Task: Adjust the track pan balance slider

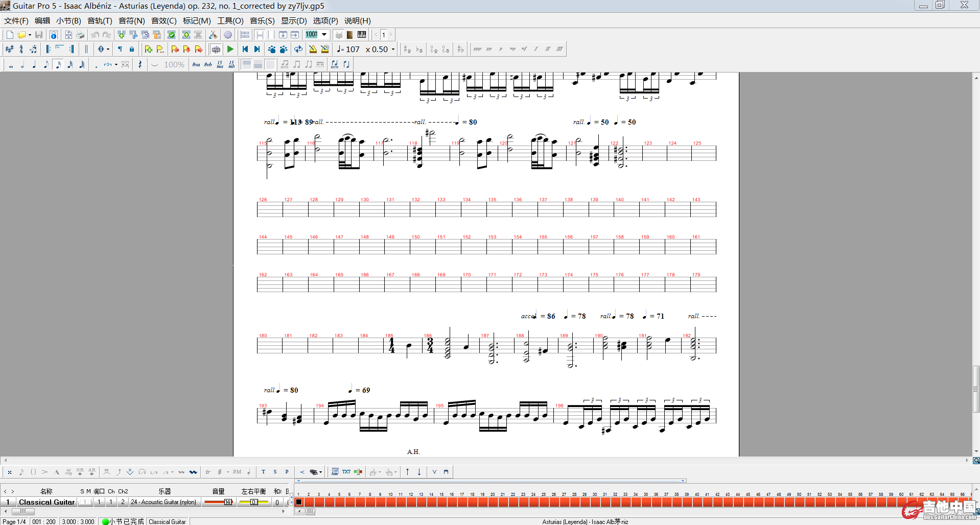Action: pyautogui.click(x=254, y=502)
